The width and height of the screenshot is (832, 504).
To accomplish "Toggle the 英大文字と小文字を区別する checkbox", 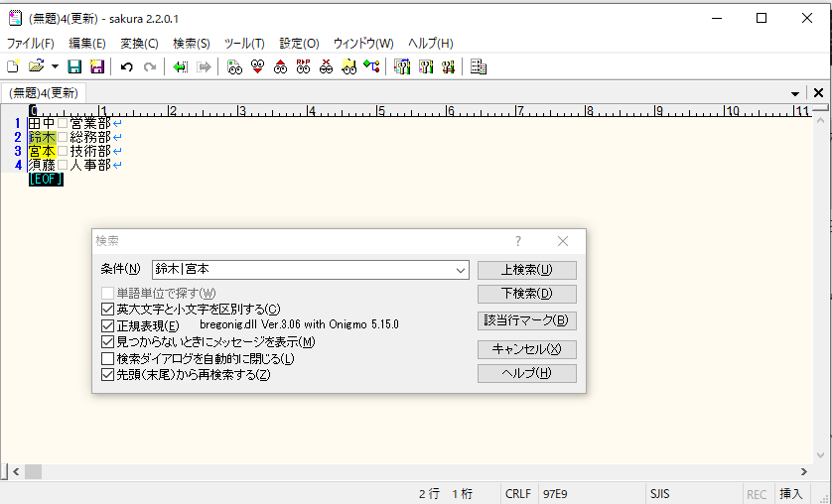I will [108, 310].
